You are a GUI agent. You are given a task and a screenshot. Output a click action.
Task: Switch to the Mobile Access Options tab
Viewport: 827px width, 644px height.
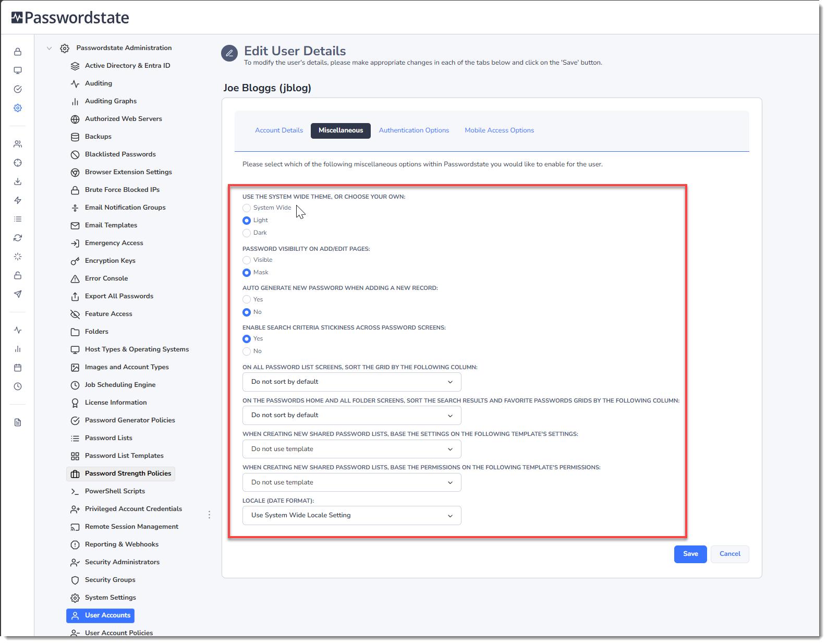click(x=500, y=130)
